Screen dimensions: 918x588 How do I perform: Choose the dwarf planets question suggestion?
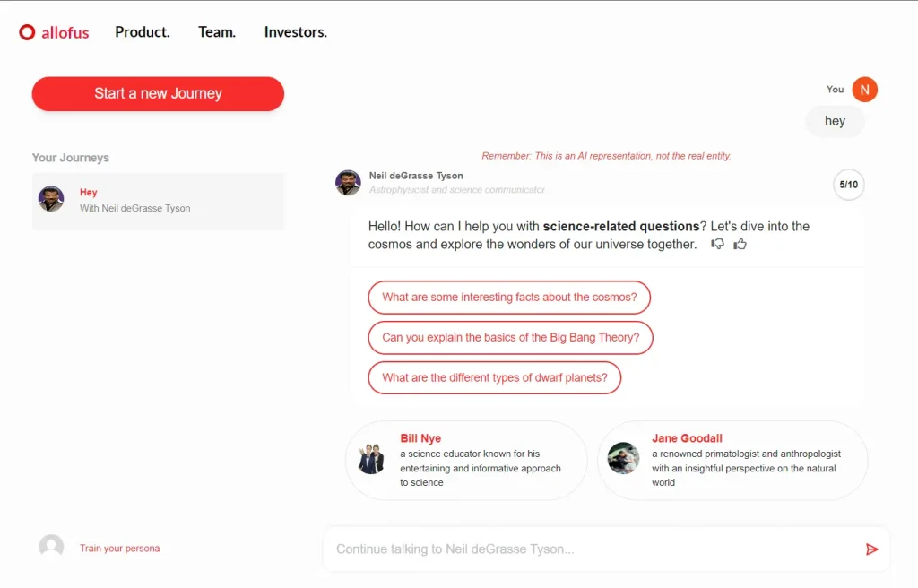(x=494, y=378)
